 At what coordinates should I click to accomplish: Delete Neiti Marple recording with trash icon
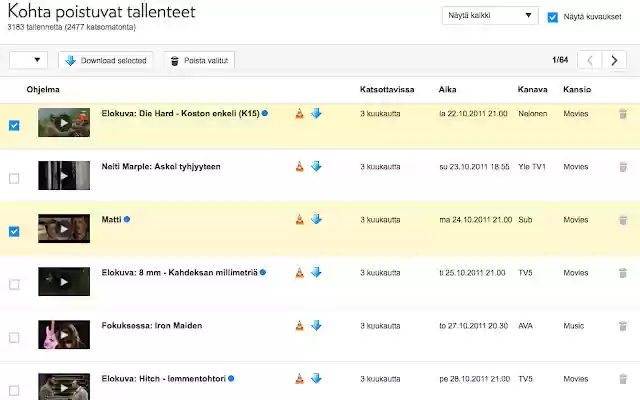(x=623, y=167)
